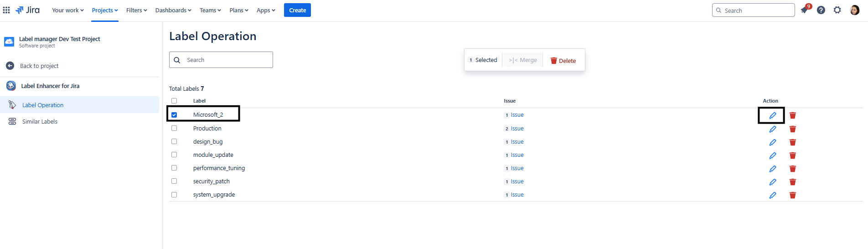Click the edit pencil for security_patch
This screenshot has width=868, height=249.
tap(773, 182)
